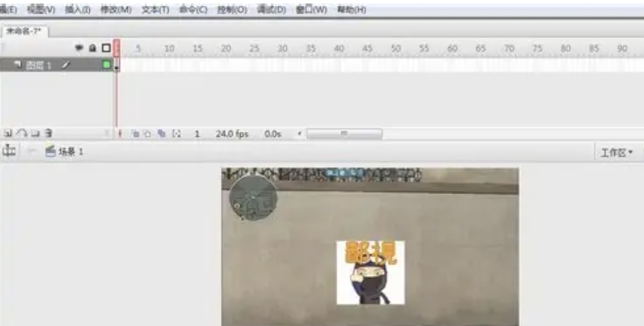Image resolution: width=644 pixels, height=326 pixels.
Task: Click frame 75 on the timeline ruler
Action: [x=537, y=48]
